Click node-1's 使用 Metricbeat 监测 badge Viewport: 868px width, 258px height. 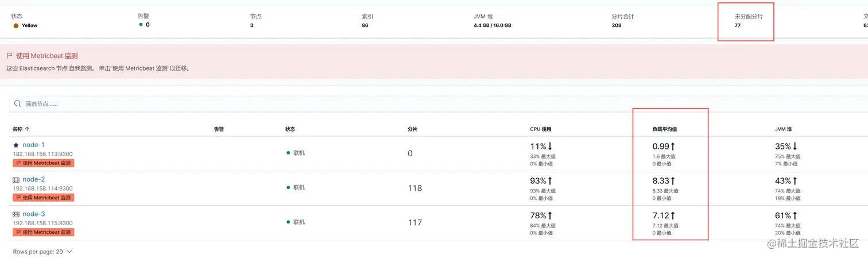point(44,163)
